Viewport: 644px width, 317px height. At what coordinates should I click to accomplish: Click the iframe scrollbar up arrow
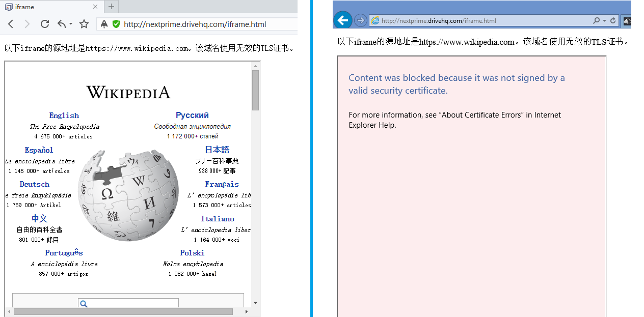pyautogui.click(x=256, y=66)
